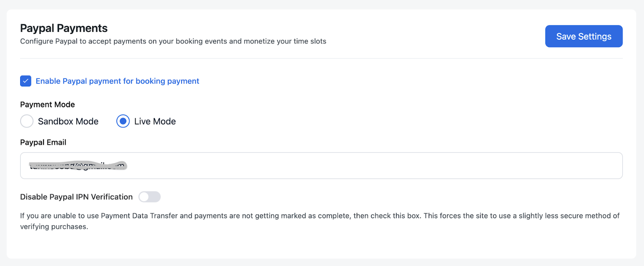Screen dimensions: 644x266
Task: Select the Sandbox Mode radio button
Action: click(x=27, y=121)
